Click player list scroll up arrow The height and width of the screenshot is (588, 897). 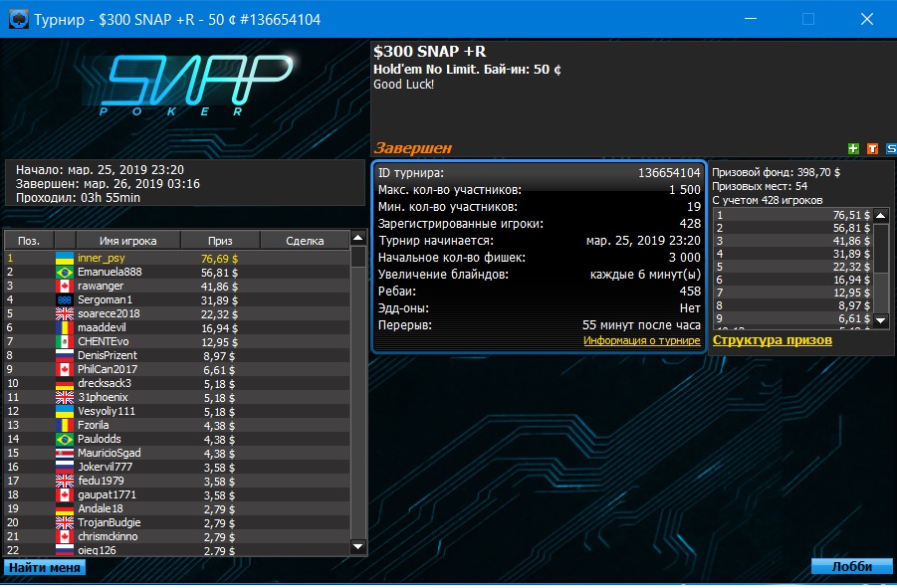[358, 238]
